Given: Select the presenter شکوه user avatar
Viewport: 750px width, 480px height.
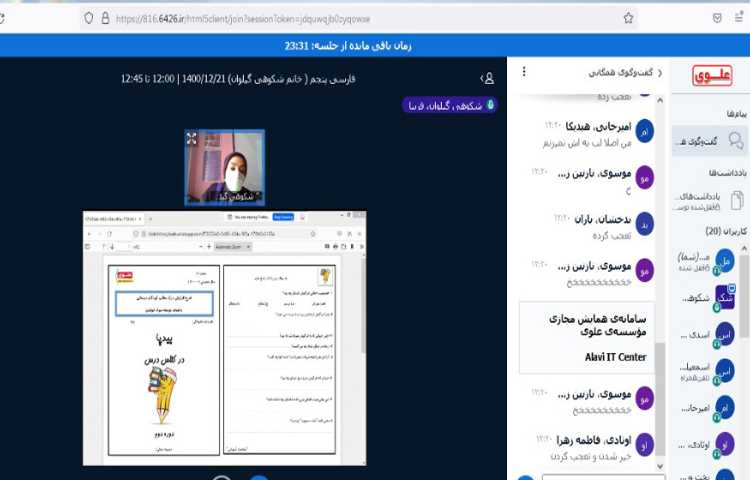Looking at the screenshot, I should [x=725, y=298].
